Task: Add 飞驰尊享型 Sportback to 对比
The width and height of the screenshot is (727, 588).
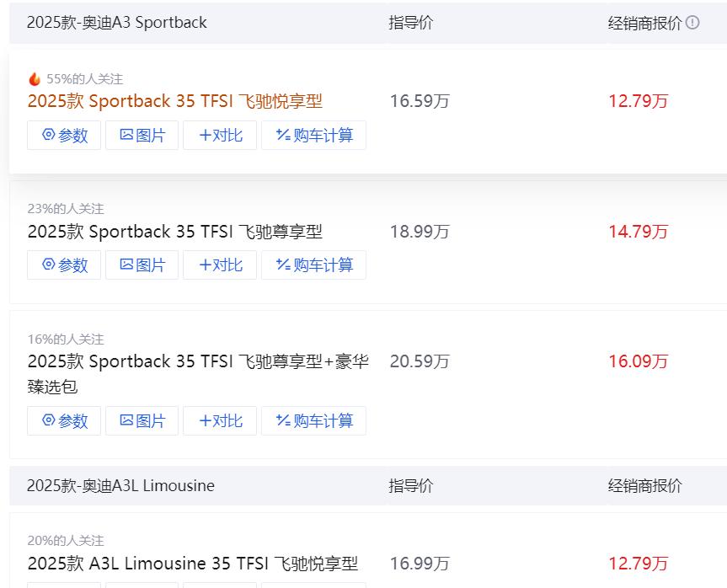Action: (x=220, y=265)
